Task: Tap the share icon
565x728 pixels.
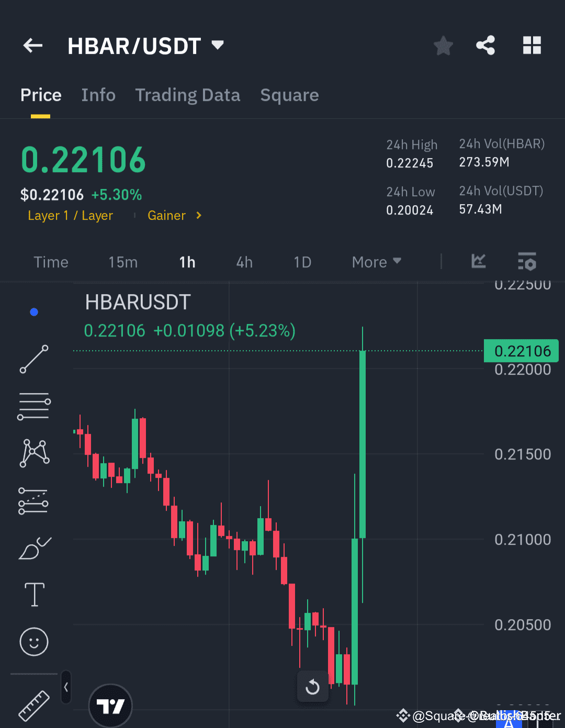Action: 485,46
